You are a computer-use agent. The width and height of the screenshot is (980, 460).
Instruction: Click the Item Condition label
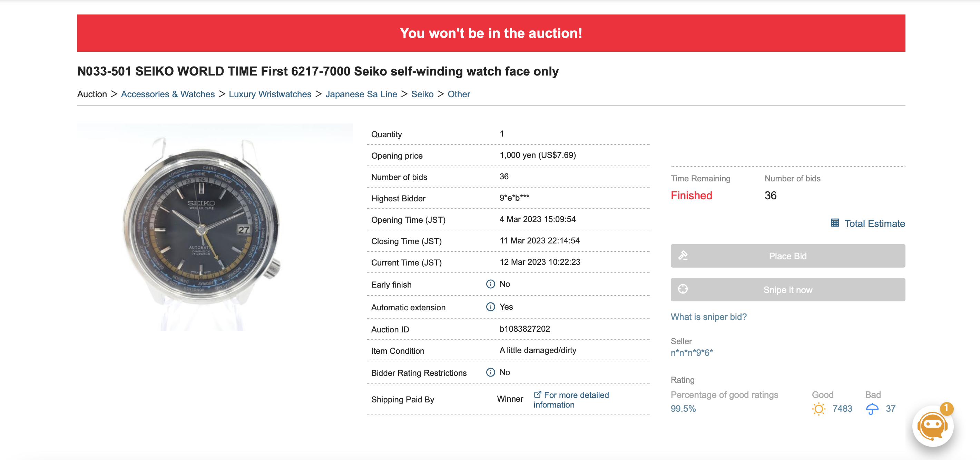pos(398,351)
